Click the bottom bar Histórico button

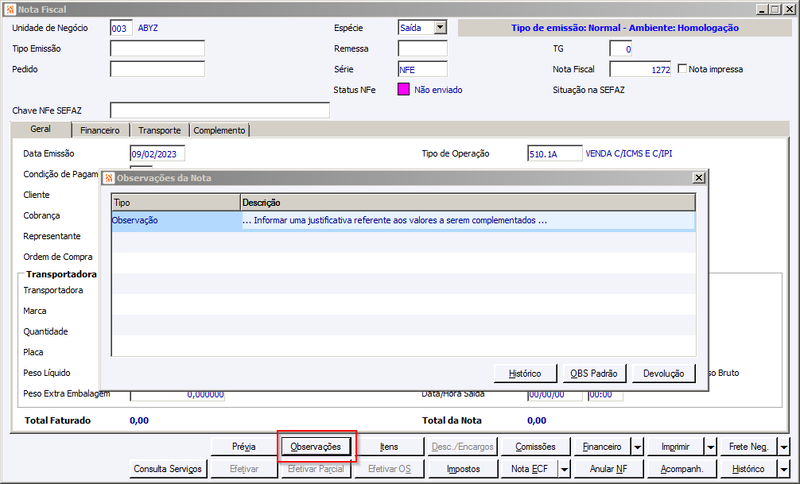[748, 469]
